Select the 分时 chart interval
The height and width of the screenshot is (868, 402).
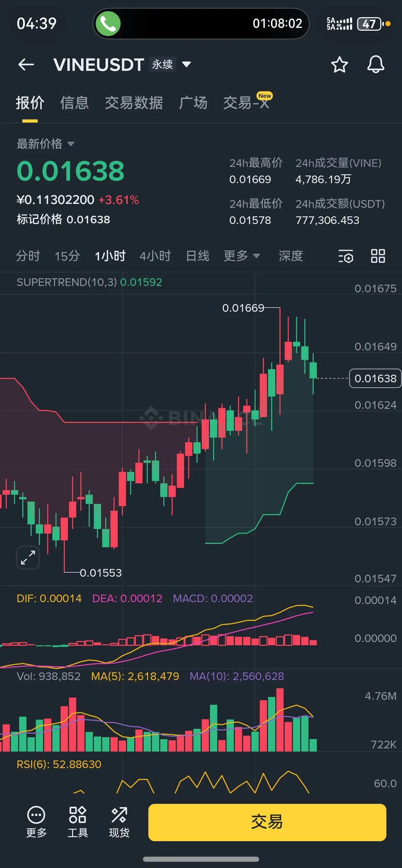28,256
